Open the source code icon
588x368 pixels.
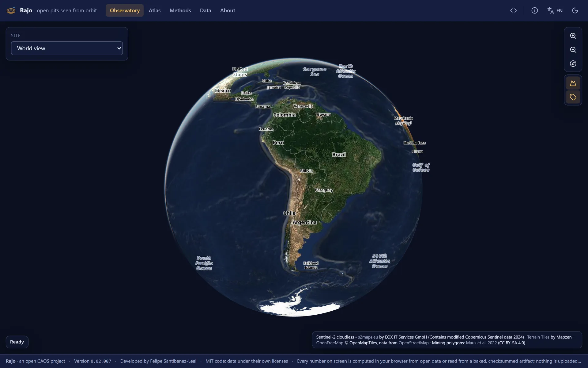514,10
